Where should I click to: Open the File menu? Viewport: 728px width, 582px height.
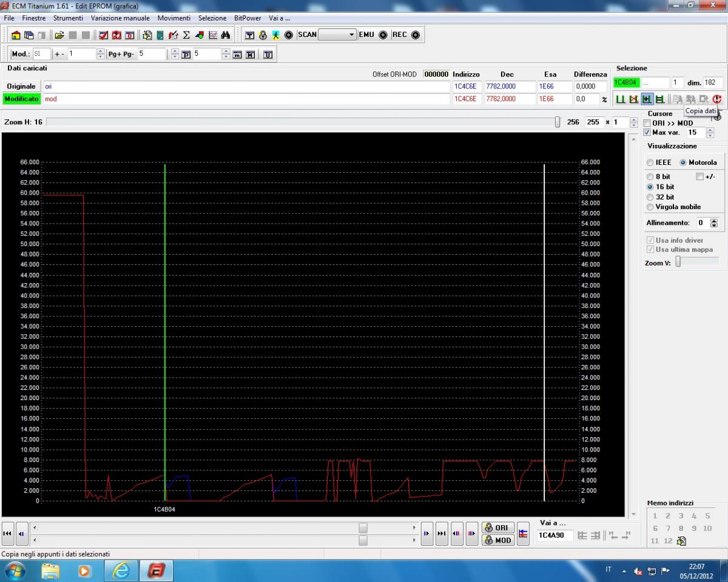pos(9,18)
